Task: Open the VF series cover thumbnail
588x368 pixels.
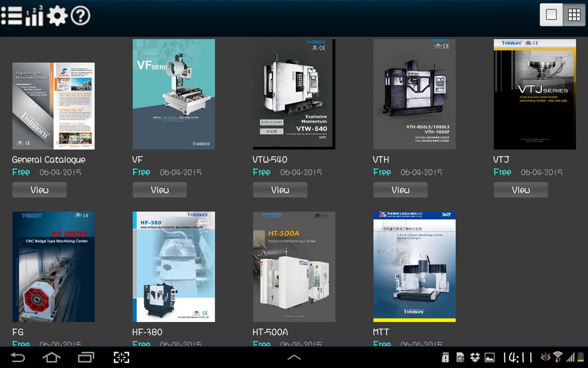Action: coord(174,94)
